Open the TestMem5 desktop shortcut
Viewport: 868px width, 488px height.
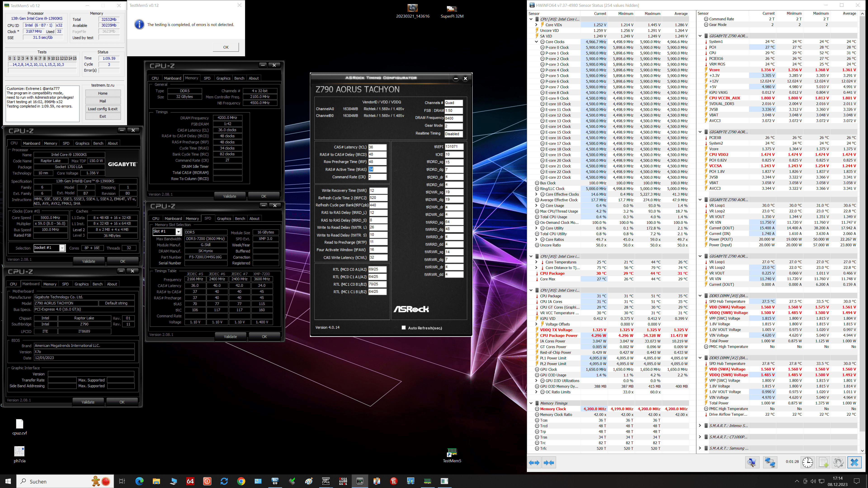coord(452,455)
